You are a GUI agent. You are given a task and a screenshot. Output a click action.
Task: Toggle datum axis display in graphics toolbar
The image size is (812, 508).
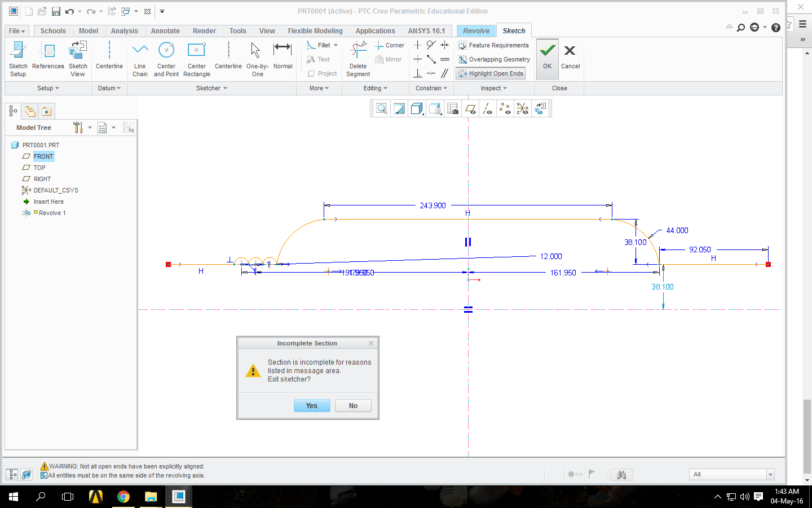[x=488, y=109]
